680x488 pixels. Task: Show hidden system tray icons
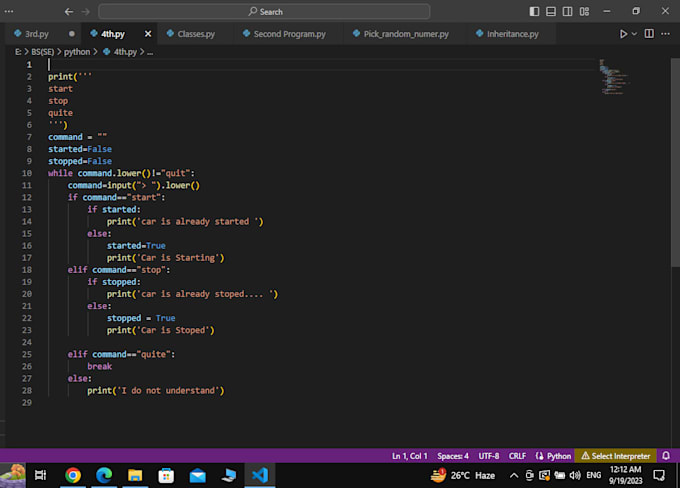pyautogui.click(x=514, y=475)
